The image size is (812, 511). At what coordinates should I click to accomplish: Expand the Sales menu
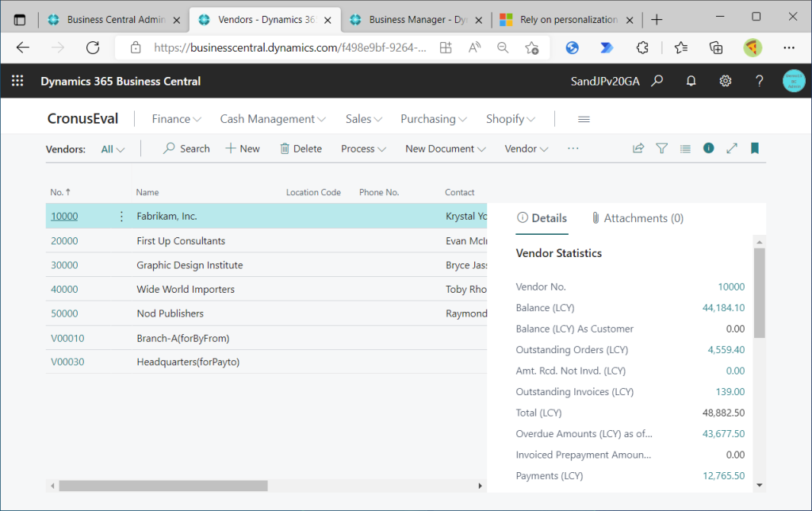(364, 119)
